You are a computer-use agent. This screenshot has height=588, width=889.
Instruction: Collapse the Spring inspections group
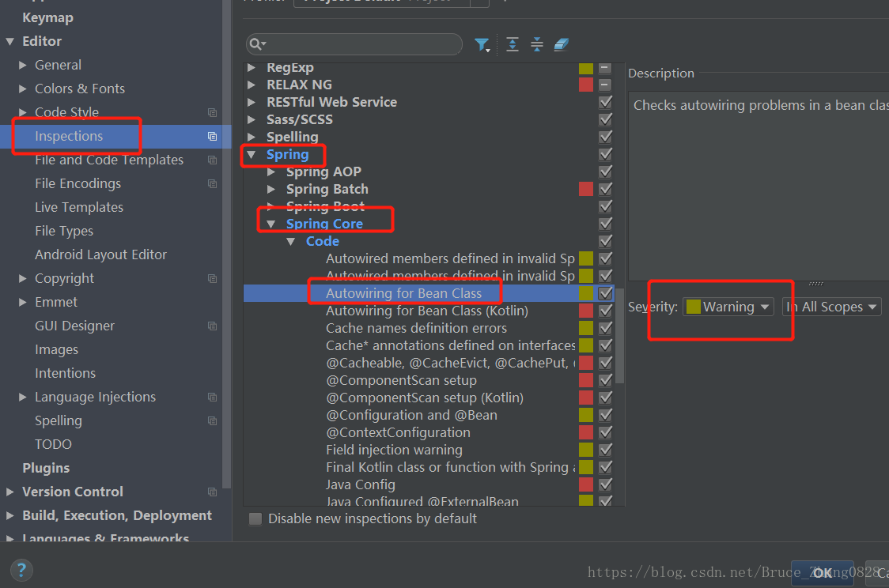[x=252, y=154]
